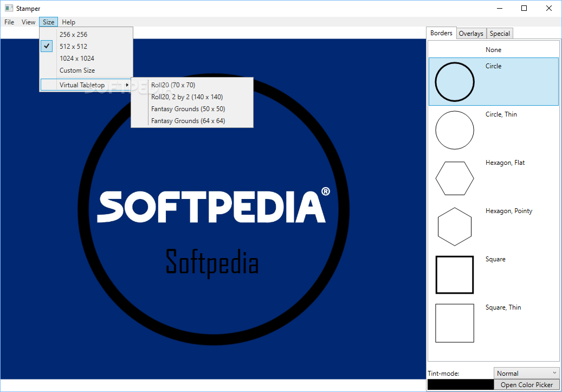The width and height of the screenshot is (562, 392).
Task: Select Fantasy Grounds (50 x 50) preset
Action: click(x=192, y=108)
